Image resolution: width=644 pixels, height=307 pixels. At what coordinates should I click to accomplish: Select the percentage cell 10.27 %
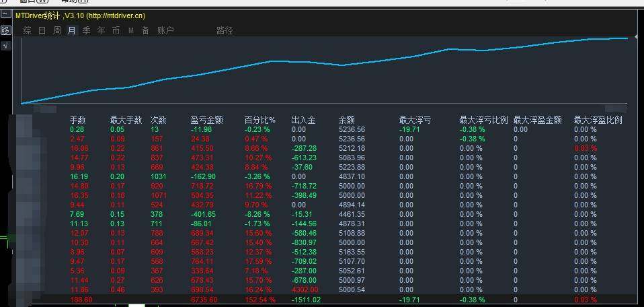click(x=258, y=158)
